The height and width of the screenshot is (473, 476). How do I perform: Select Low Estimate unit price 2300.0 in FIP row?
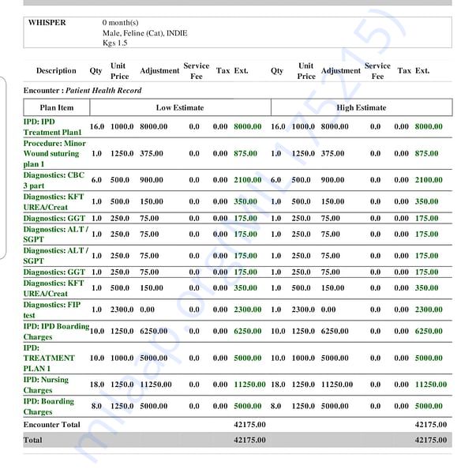pyautogui.click(x=122, y=310)
